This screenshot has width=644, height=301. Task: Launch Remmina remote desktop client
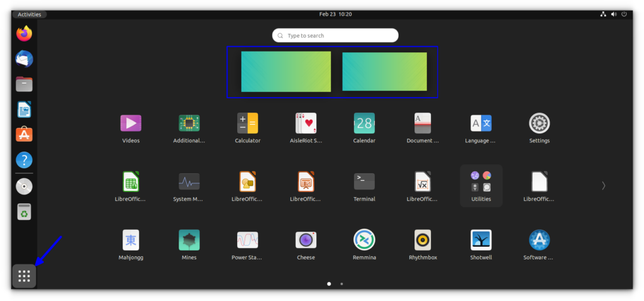pyautogui.click(x=364, y=240)
